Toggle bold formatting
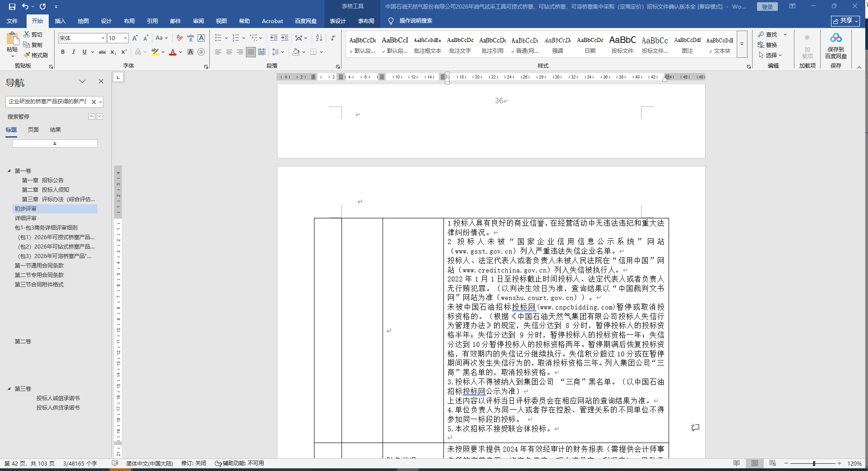Screen dimensions: 868x471 (63, 52)
